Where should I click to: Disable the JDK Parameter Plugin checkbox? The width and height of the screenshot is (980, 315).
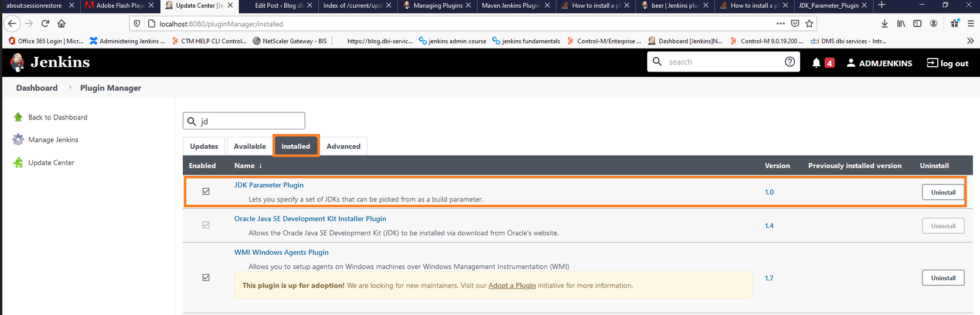tap(206, 191)
